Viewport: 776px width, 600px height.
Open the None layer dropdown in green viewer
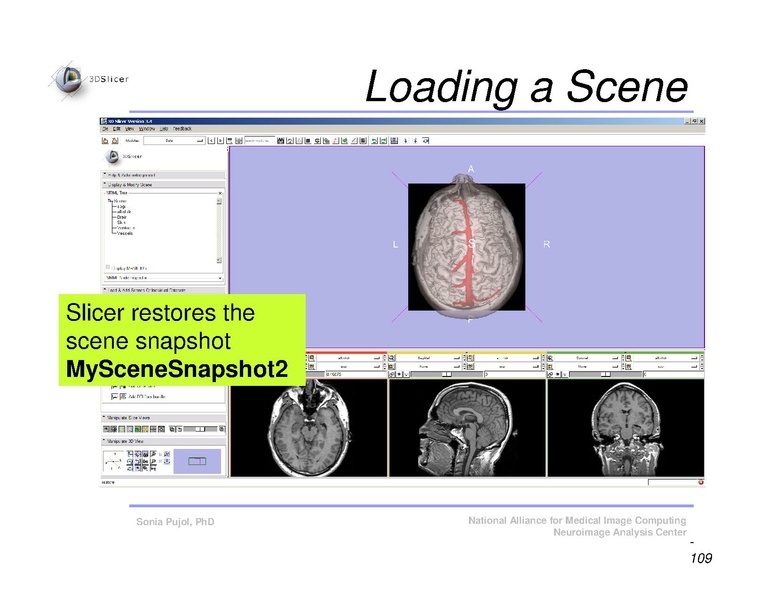click(x=587, y=366)
